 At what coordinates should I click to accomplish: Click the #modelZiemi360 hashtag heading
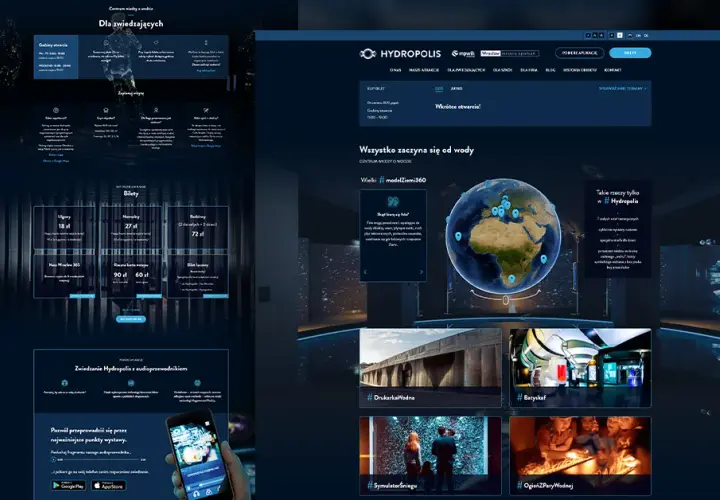403,180
